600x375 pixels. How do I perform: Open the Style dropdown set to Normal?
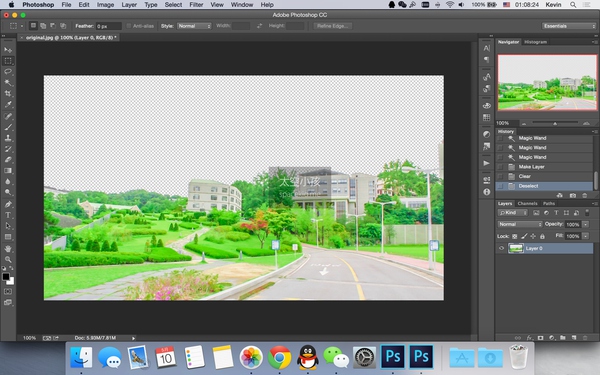click(x=194, y=26)
